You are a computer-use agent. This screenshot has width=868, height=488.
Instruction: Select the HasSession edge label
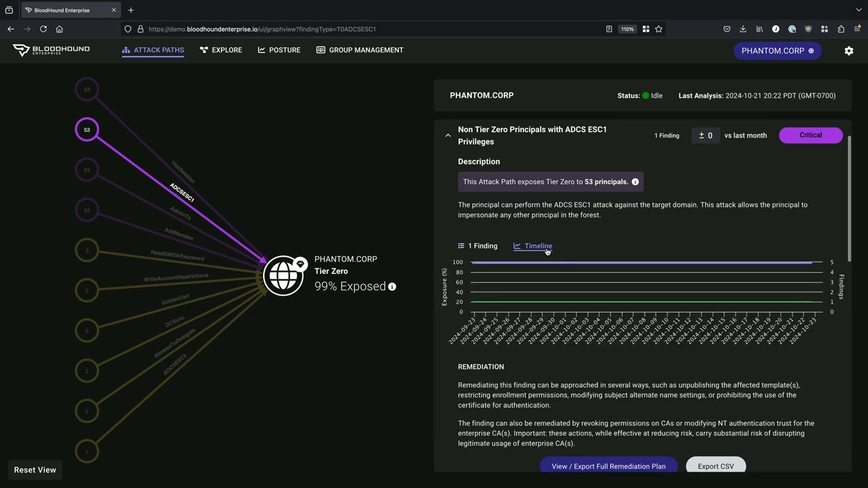(183, 172)
